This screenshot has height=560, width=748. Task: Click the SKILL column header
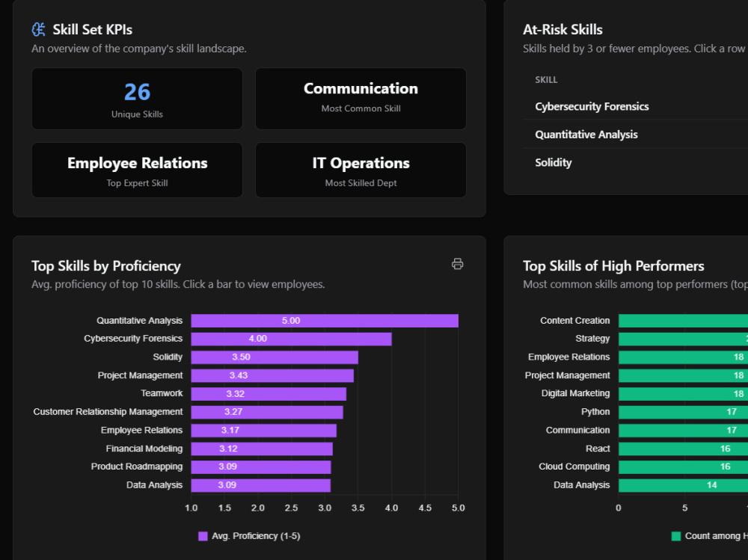pos(546,80)
